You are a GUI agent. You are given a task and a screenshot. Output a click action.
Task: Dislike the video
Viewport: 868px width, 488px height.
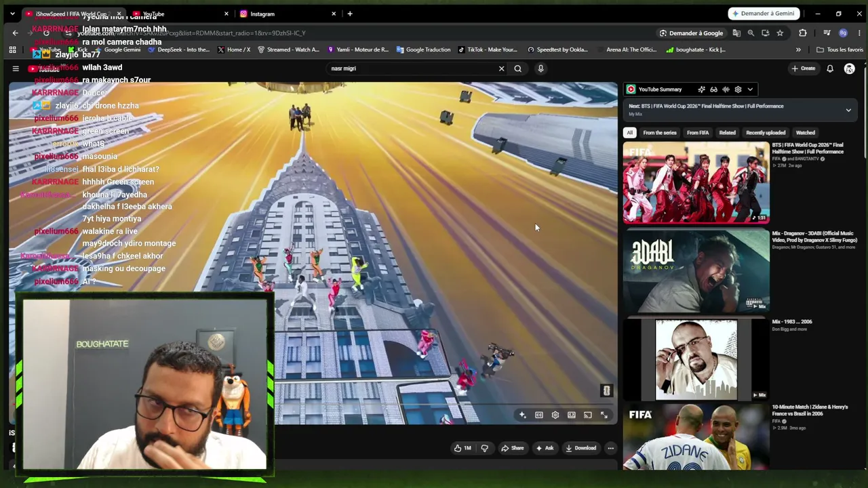point(484,448)
